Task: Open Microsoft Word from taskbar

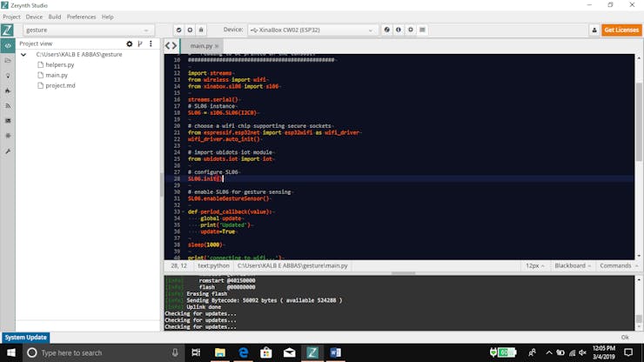Action: click(336, 352)
